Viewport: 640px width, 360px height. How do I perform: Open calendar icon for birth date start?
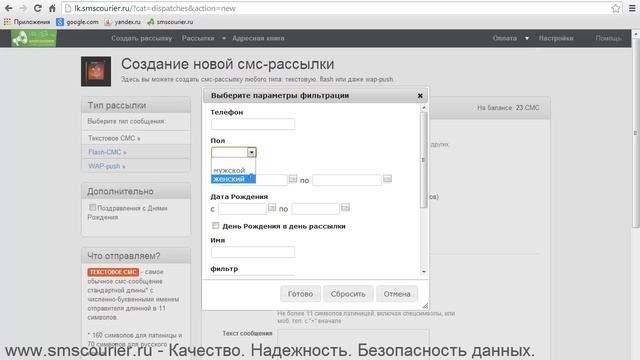[x=272, y=208]
